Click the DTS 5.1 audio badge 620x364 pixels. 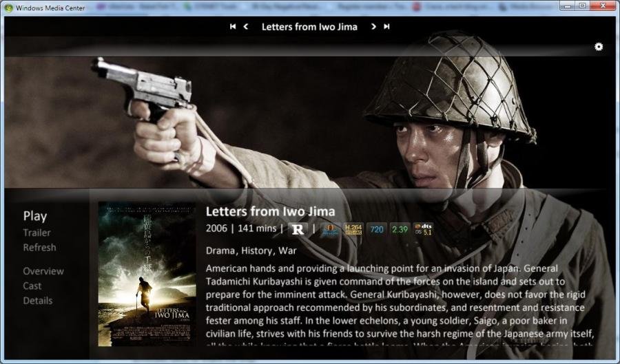[423, 229]
